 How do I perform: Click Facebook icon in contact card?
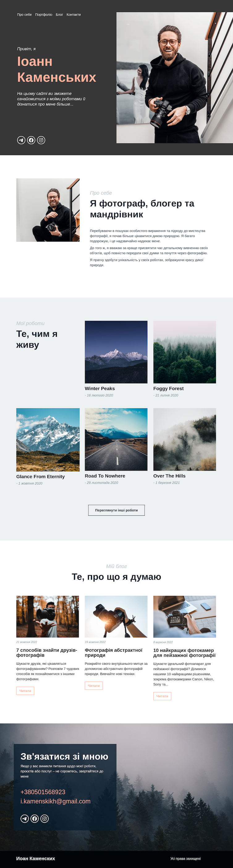[x=35, y=819]
